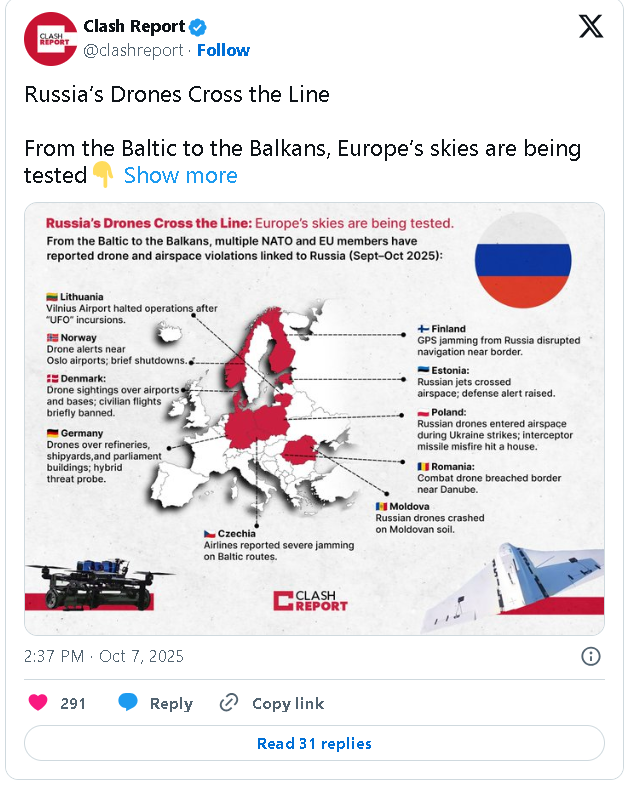Open the @clashreport handle link
The width and height of the screenshot is (633, 785).
click(133, 50)
